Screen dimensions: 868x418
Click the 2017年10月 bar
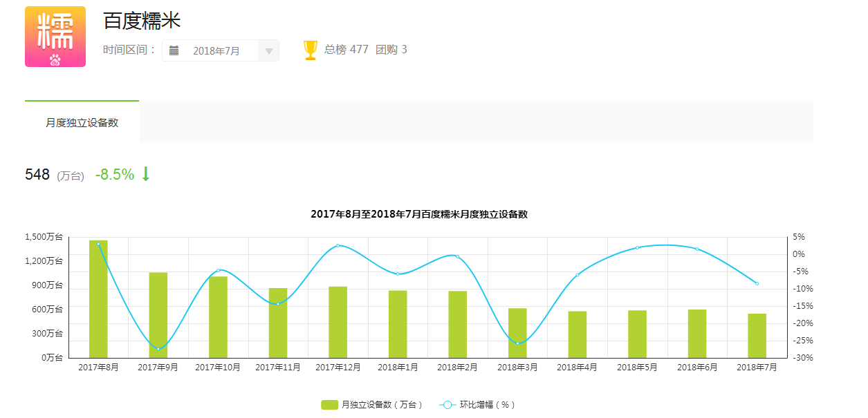[x=219, y=317]
